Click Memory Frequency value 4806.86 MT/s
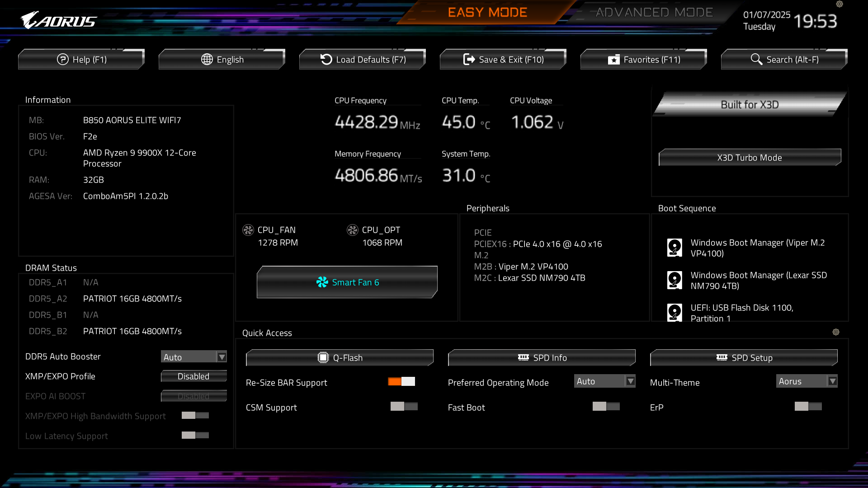 pyautogui.click(x=378, y=175)
